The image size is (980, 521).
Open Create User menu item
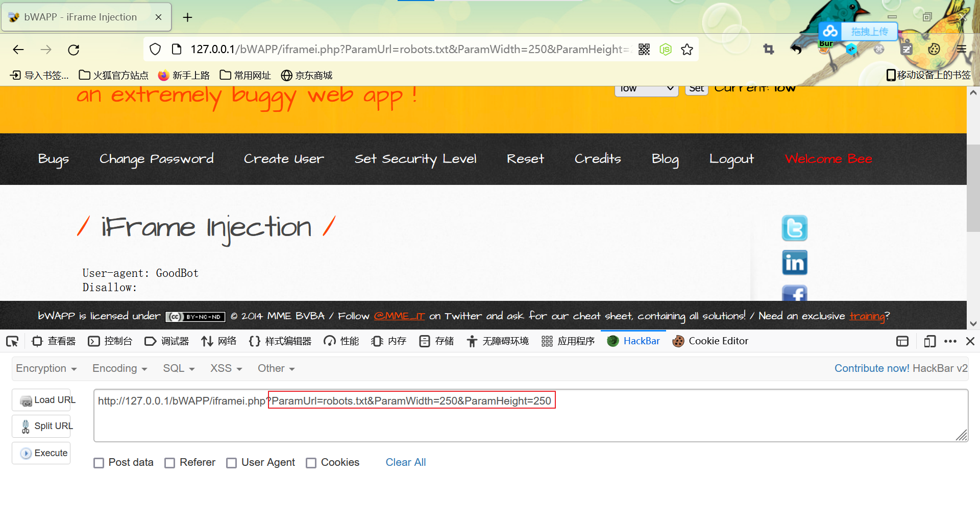(x=284, y=159)
